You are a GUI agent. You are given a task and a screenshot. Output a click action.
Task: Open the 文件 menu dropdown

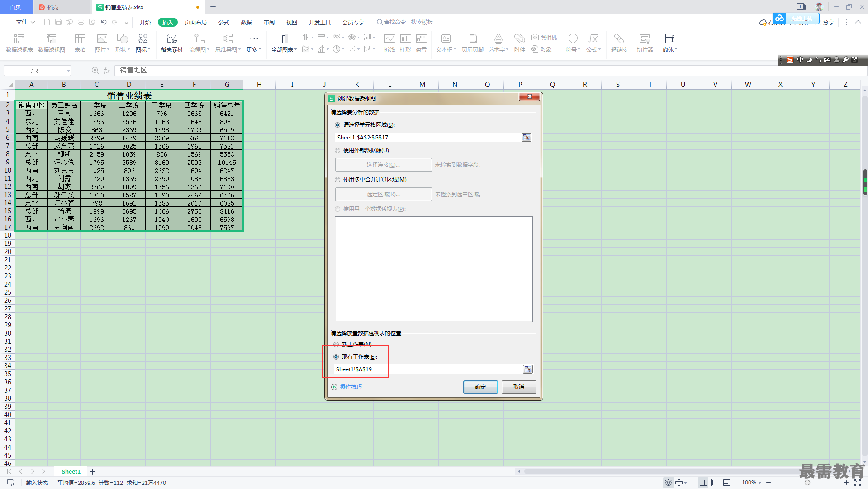click(21, 22)
